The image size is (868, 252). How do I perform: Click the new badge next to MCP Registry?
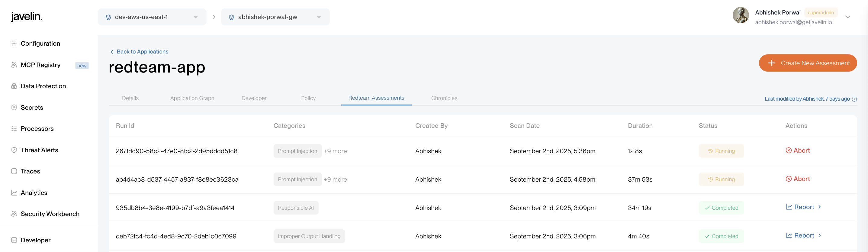[82, 66]
